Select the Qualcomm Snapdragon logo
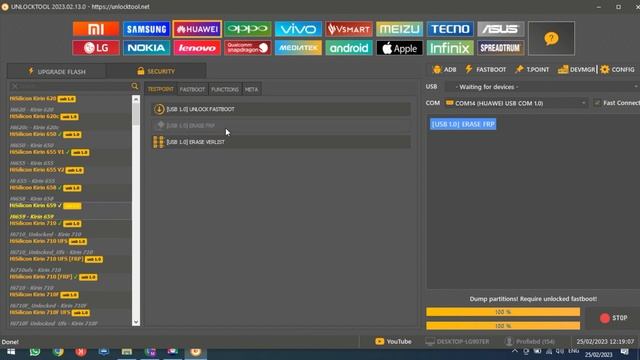The image size is (640, 360). pyautogui.click(x=248, y=48)
